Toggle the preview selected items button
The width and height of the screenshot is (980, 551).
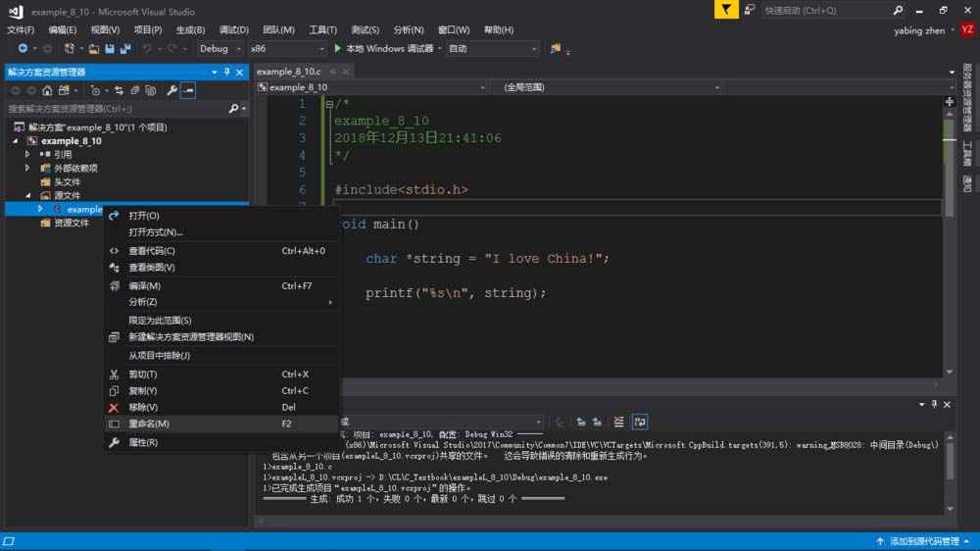188,90
